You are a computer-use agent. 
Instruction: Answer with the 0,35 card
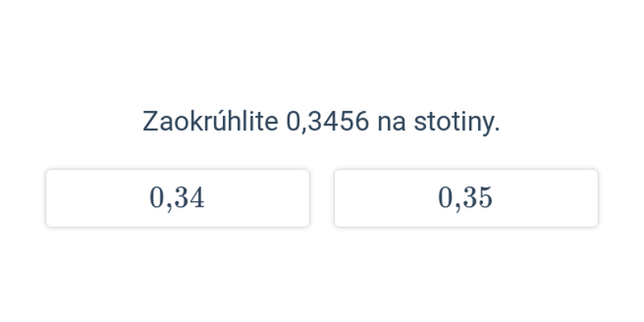click(x=466, y=198)
